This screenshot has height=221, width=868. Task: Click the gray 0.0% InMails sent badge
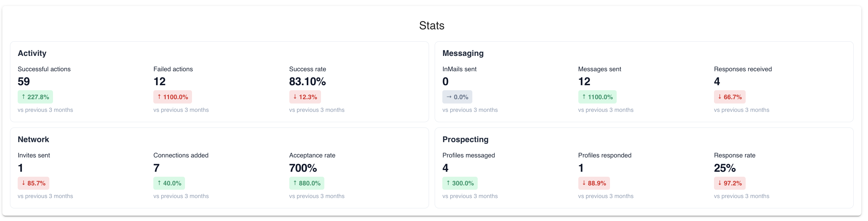coord(457,97)
